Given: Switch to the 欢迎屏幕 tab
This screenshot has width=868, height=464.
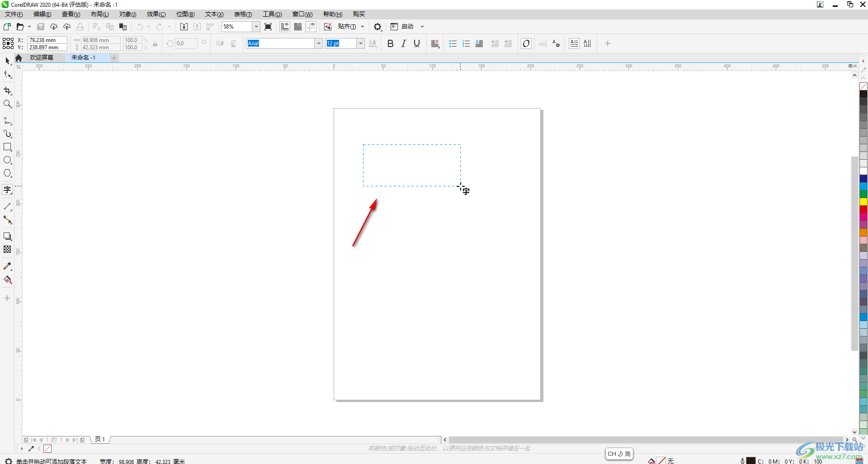Looking at the screenshot, I should (x=42, y=57).
